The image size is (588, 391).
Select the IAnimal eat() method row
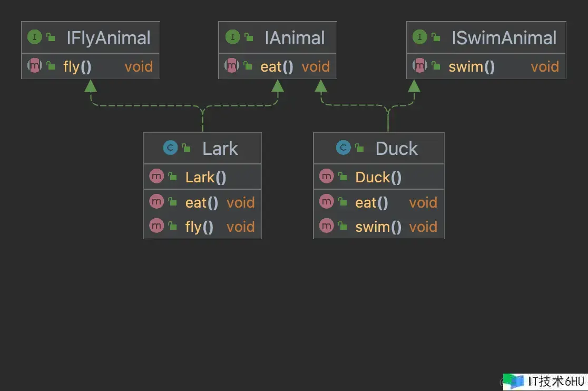click(x=278, y=66)
